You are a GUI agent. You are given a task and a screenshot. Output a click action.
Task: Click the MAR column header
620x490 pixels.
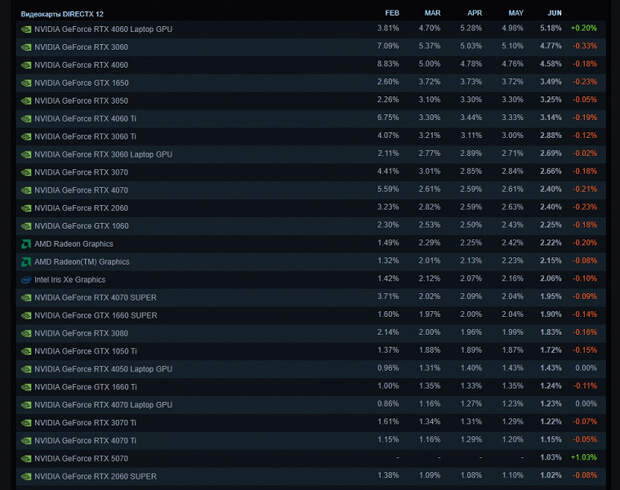click(x=432, y=13)
